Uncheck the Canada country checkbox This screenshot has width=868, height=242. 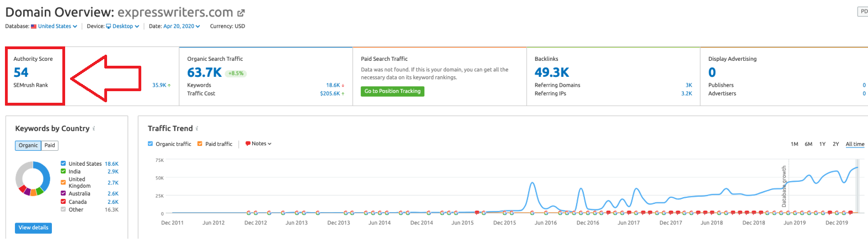(63, 202)
